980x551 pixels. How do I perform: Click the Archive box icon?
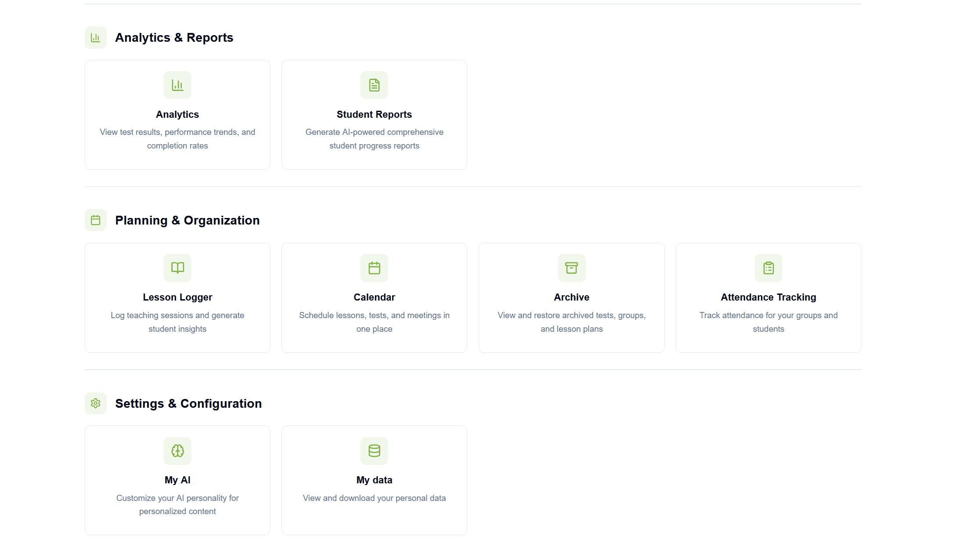click(571, 268)
